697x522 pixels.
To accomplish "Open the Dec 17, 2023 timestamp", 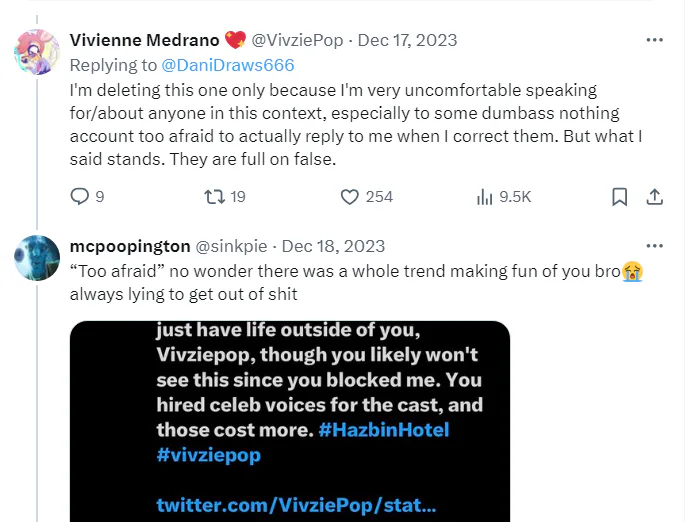I will coord(408,40).
